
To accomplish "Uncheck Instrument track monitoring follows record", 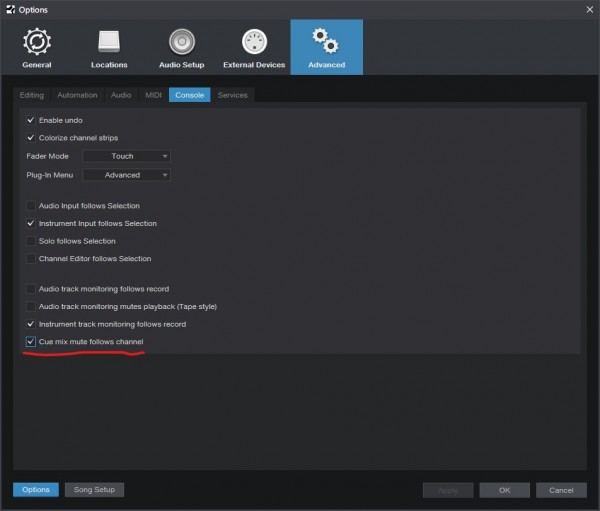I will point(31,324).
